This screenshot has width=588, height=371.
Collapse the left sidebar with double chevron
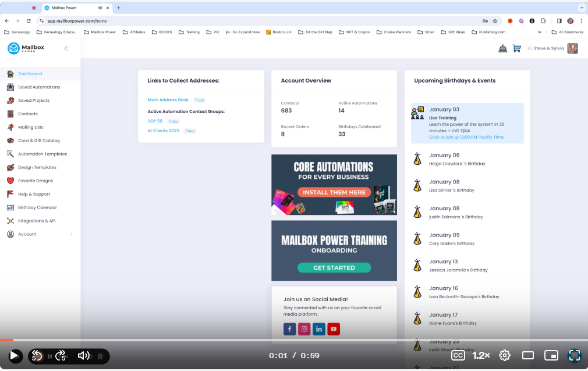66,48
